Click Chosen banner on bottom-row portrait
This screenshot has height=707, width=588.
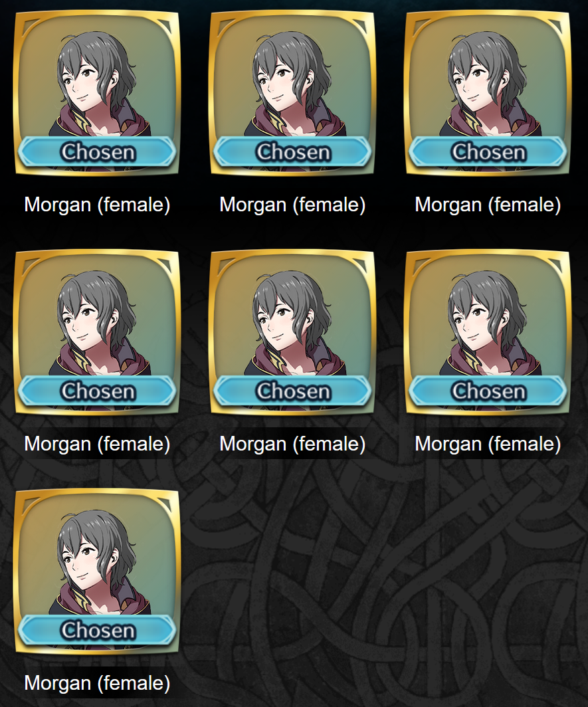[x=97, y=630]
